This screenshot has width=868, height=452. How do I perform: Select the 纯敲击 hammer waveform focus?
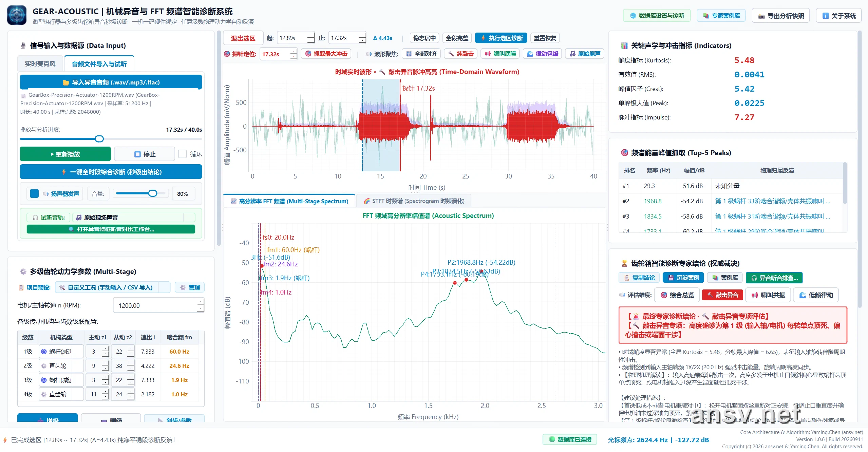tap(460, 54)
